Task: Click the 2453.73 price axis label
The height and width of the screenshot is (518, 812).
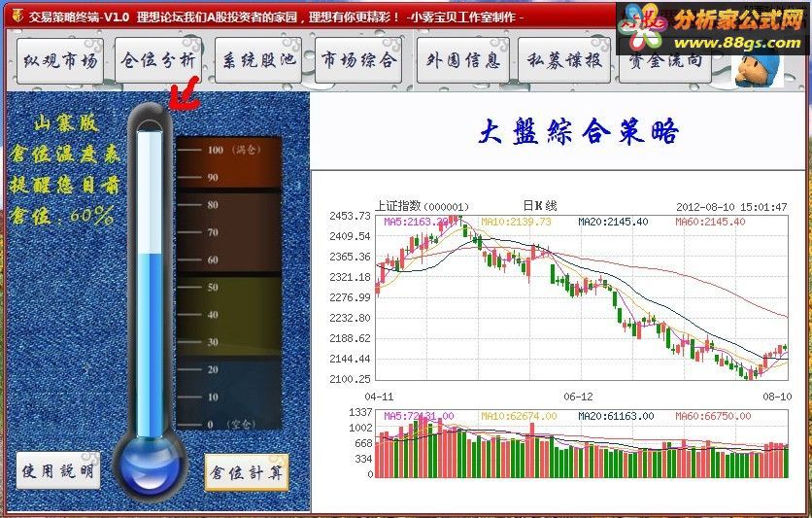Action: (x=350, y=216)
